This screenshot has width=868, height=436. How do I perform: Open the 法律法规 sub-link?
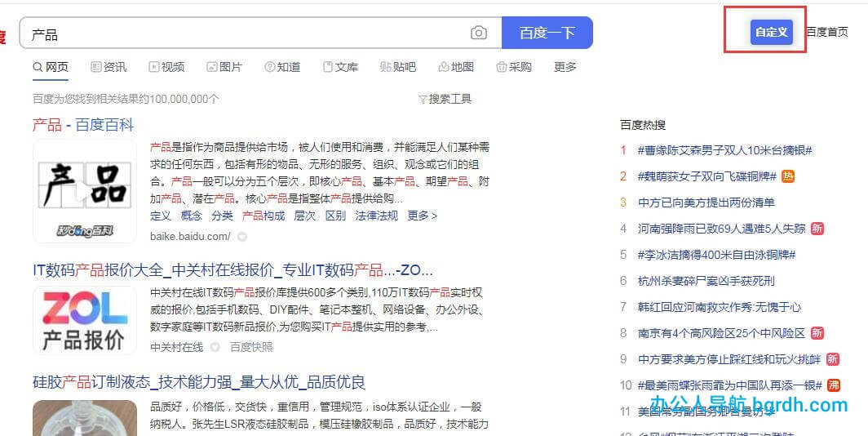pyautogui.click(x=376, y=216)
